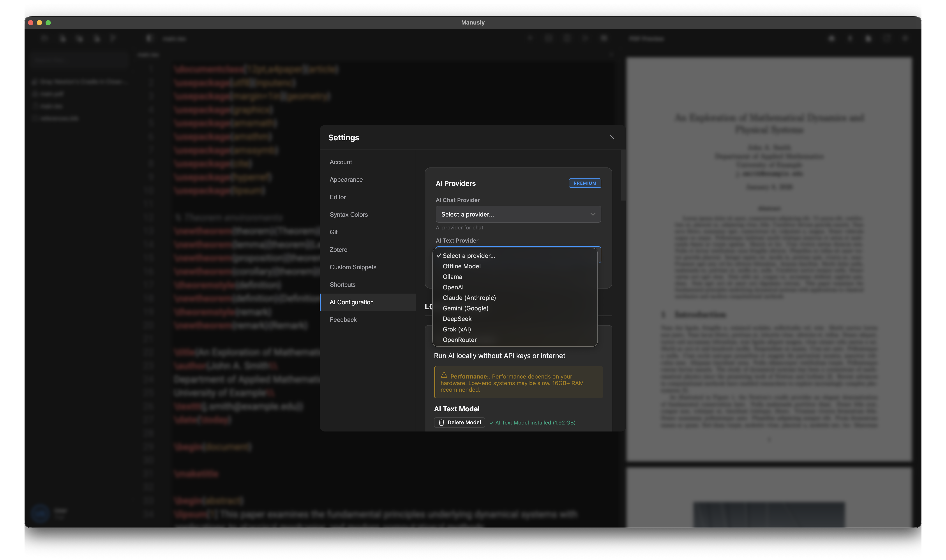Close the Settings dialog with the X icon

(x=612, y=137)
